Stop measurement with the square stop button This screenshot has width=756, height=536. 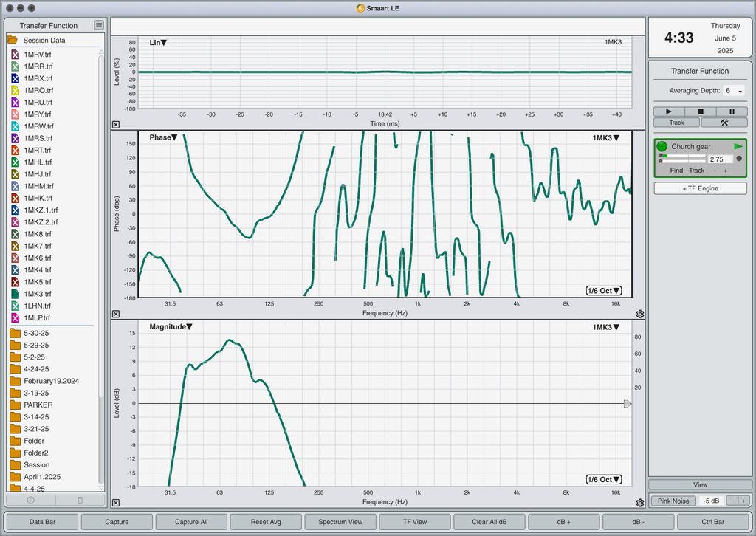[700, 111]
